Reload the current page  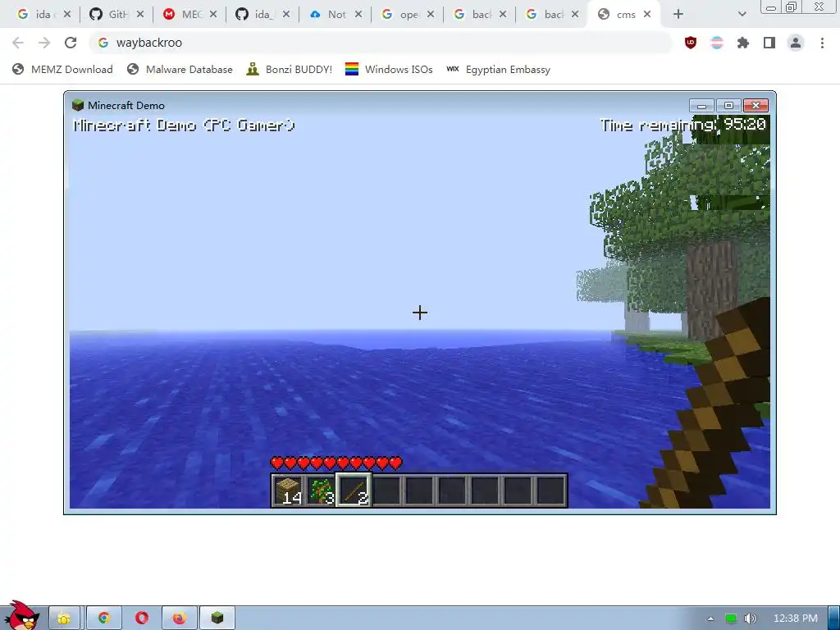[x=71, y=43]
